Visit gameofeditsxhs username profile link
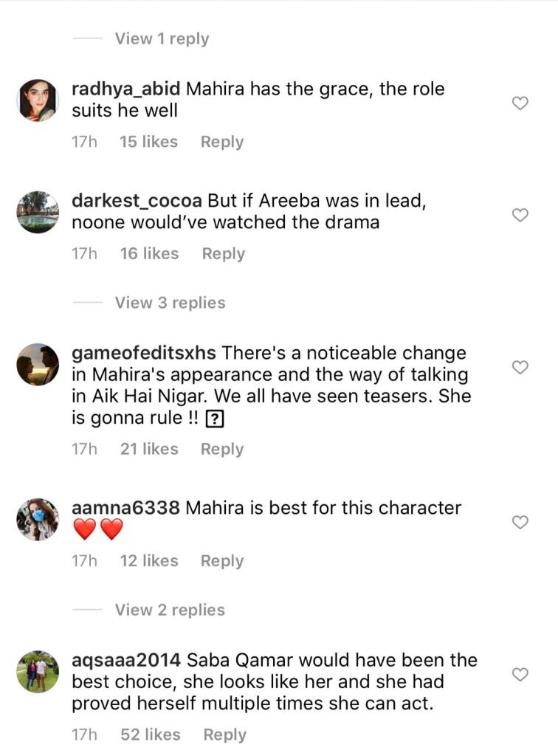This screenshot has width=558, height=756. point(144,353)
